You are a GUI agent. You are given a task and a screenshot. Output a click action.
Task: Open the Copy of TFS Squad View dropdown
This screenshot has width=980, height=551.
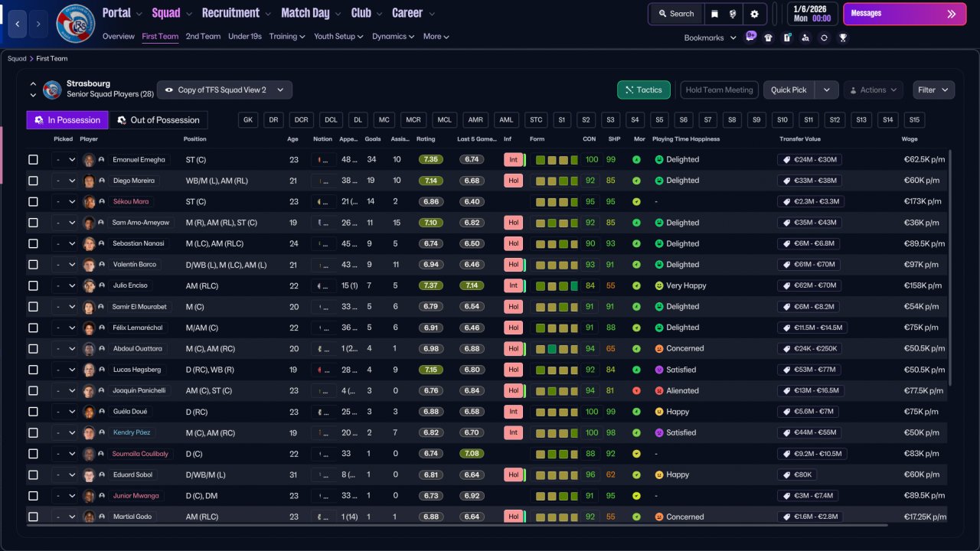(x=224, y=90)
